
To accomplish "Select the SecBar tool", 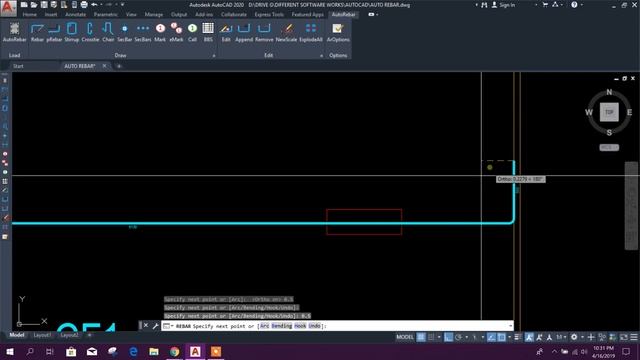I will [124, 32].
